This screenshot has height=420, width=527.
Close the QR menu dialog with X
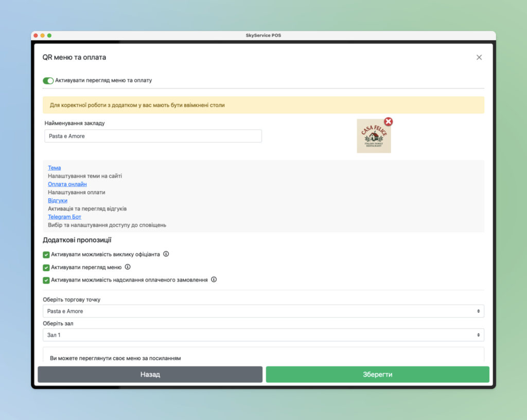pos(479,57)
